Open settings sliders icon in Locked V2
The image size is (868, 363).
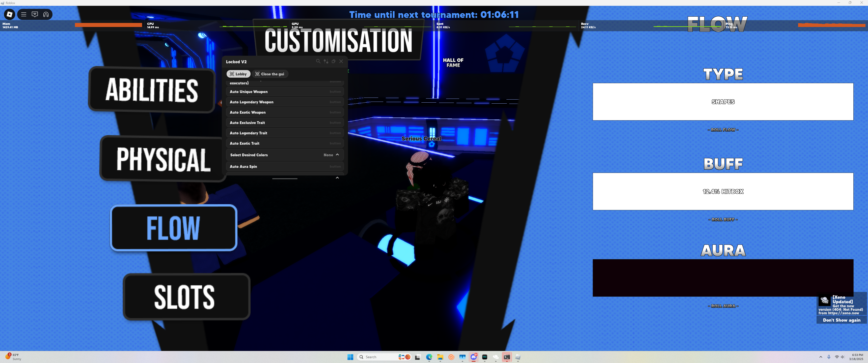tap(326, 61)
